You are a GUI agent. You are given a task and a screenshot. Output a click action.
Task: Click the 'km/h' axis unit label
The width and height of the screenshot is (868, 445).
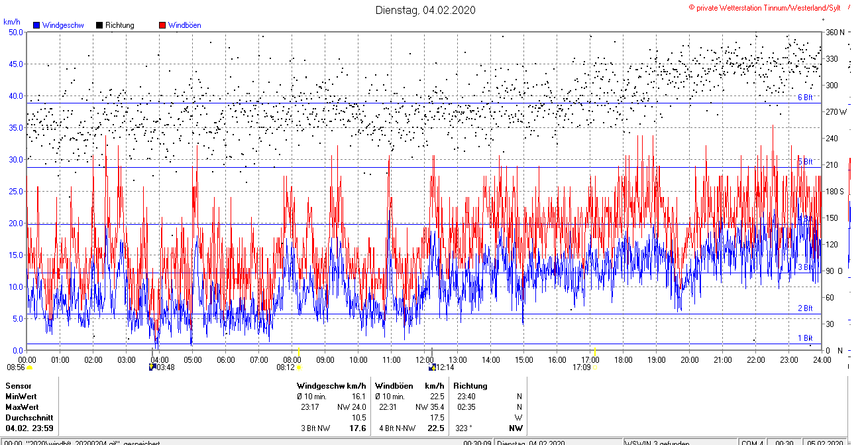(11, 21)
